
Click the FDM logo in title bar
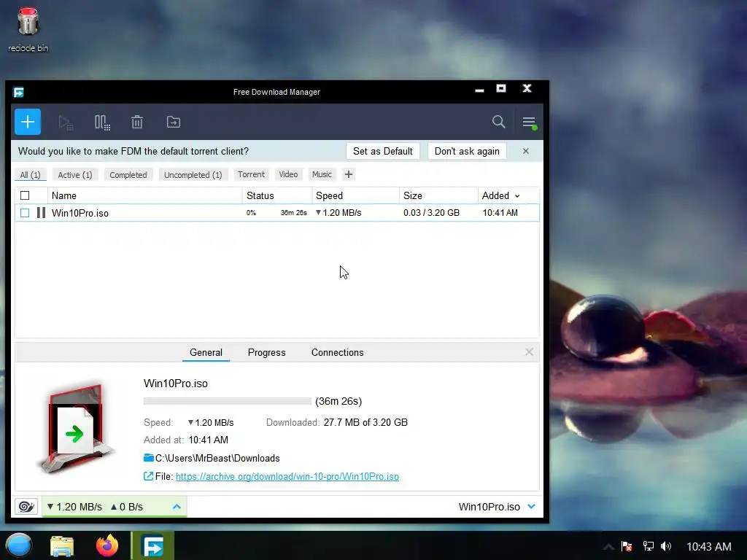[18, 92]
